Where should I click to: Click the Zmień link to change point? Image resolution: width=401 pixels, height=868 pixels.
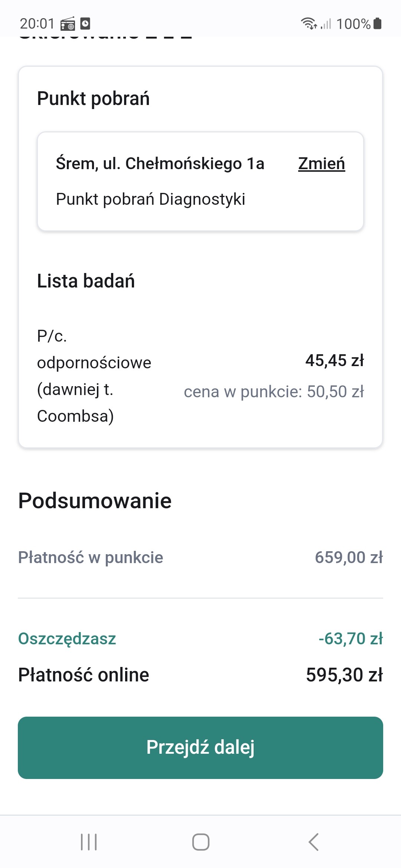pos(322,164)
